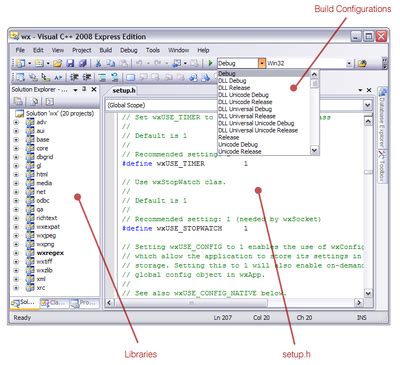Open the Toolbox side tab
The width and height of the screenshot is (400, 365).
point(382,166)
